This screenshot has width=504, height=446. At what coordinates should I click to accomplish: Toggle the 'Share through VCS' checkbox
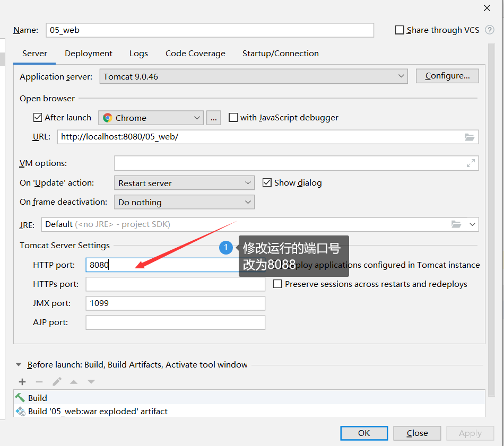(x=399, y=30)
